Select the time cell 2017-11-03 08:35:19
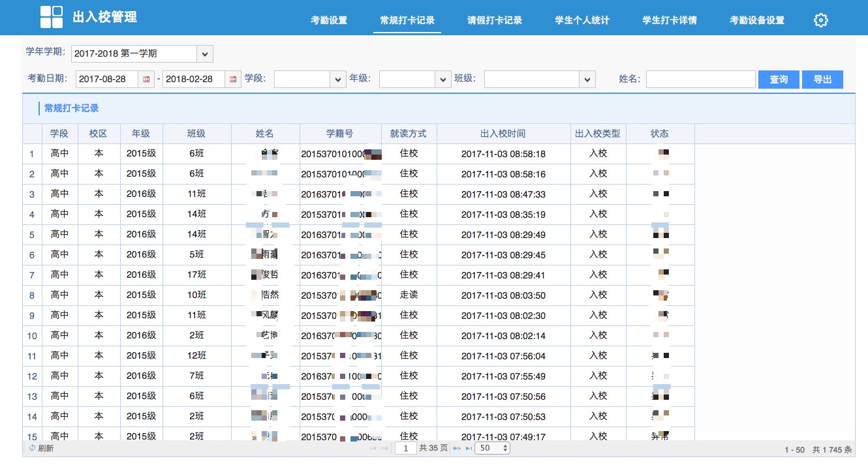868x465 pixels. [x=503, y=215]
